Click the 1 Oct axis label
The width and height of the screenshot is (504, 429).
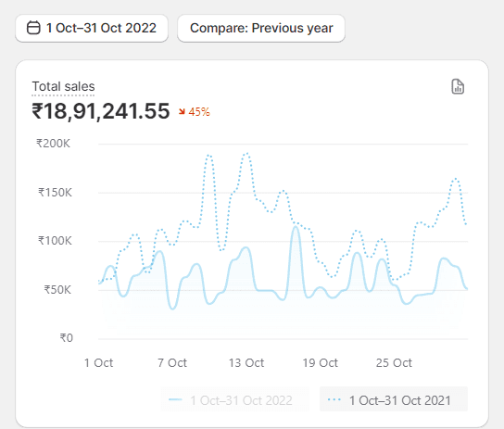[x=99, y=363]
